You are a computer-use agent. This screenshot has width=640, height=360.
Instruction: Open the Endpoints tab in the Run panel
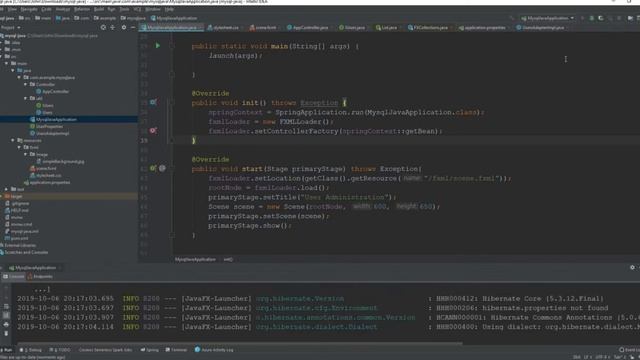tap(40, 276)
